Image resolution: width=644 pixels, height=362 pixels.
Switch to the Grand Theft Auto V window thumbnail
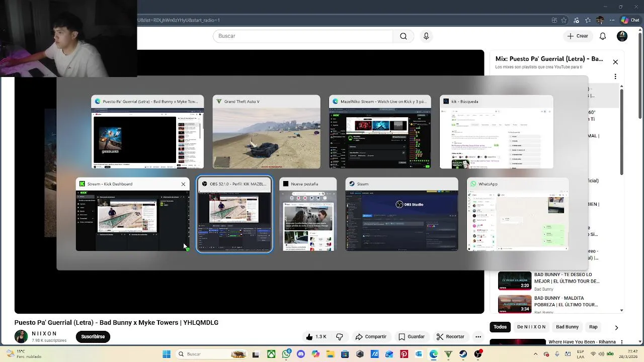pyautogui.click(x=266, y=132)
